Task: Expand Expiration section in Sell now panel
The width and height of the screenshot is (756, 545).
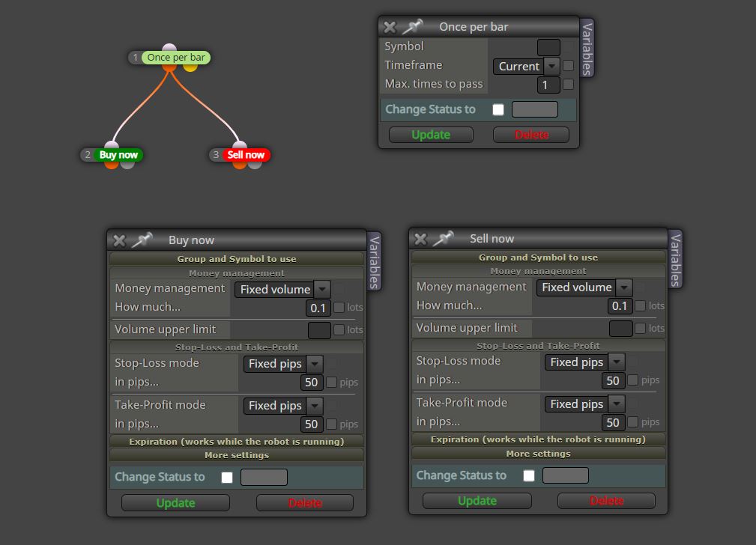Action: point(538,439)
